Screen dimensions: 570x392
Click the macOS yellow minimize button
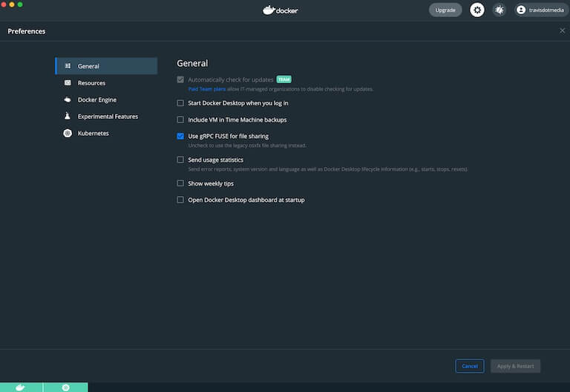pyautogui.click(x=12, y=4)
